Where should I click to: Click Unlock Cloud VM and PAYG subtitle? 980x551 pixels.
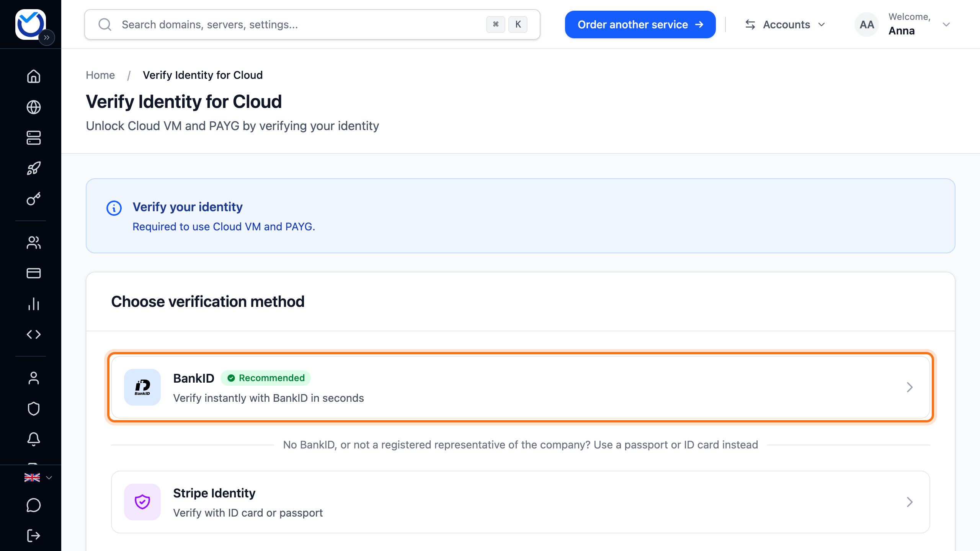click(x=232, y=126)
